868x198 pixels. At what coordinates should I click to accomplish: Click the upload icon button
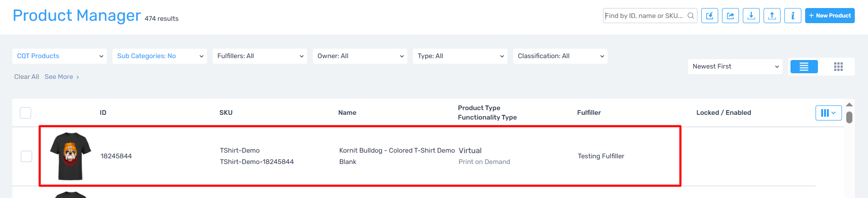coord(772,16)
